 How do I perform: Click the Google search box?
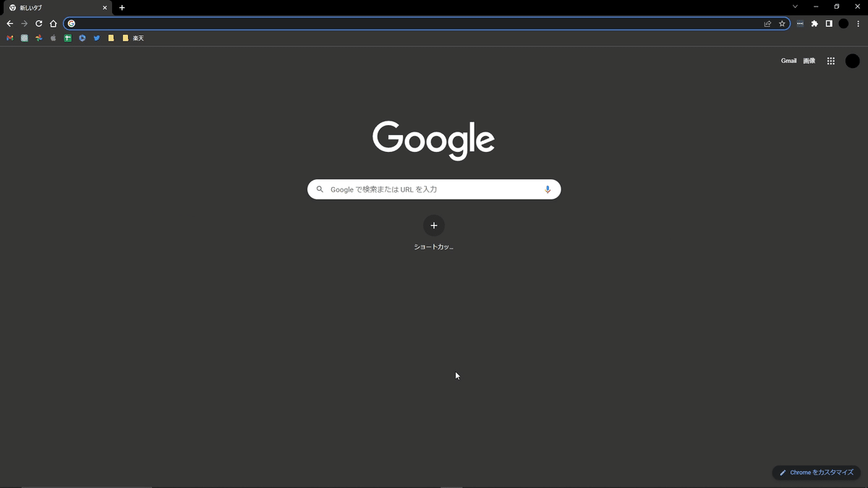434,189
